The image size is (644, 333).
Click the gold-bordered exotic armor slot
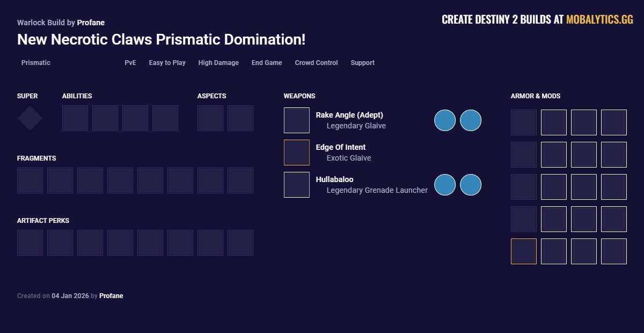pos(524,251)
